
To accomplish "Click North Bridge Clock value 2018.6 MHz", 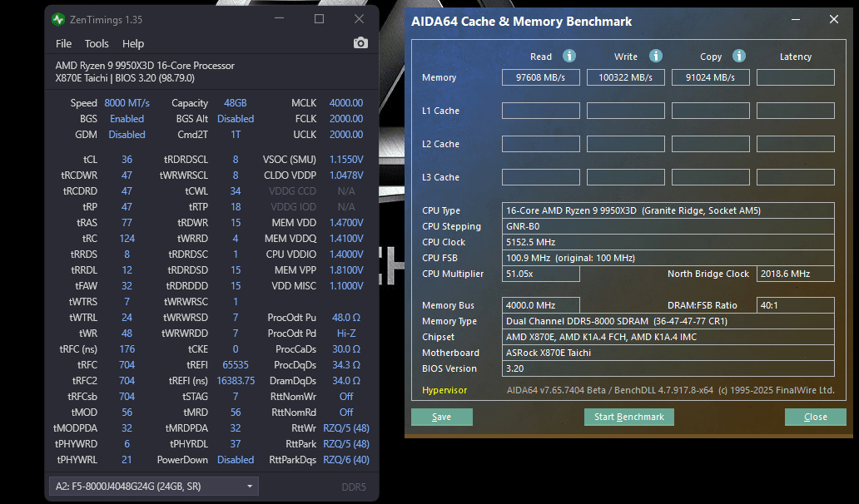I will click(x=796, y=274).
